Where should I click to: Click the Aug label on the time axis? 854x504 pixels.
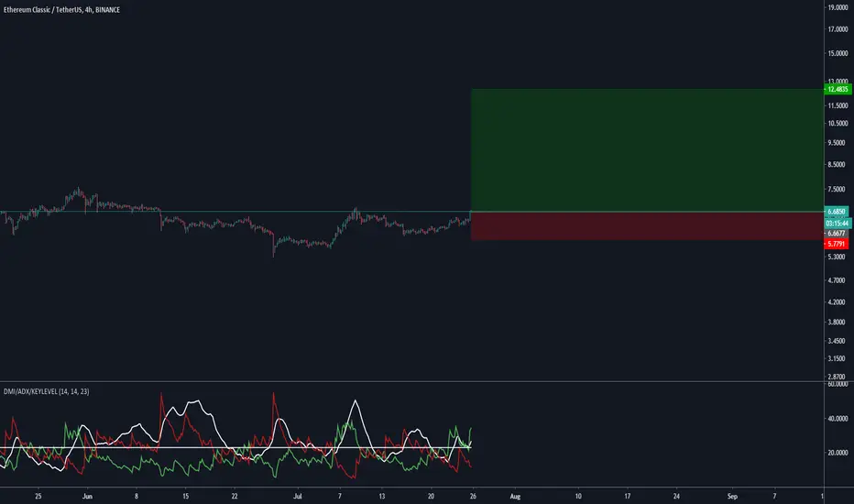(515, 497)
